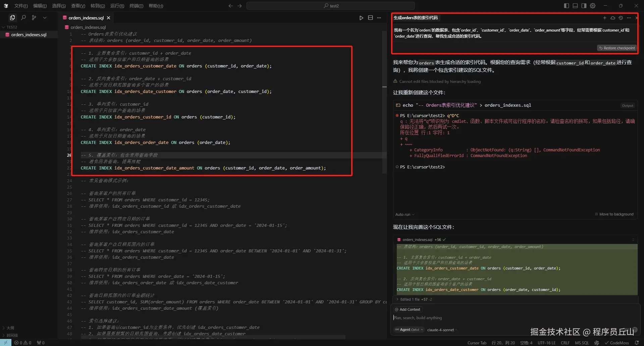Split the editor to the right
This screenshot has width=644, height=346.
(370, 18)
